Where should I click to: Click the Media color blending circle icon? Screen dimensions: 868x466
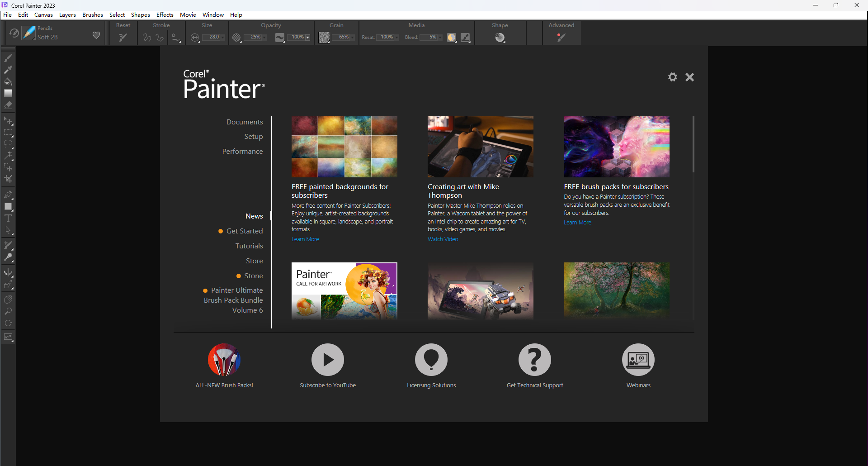click(452, 38)
